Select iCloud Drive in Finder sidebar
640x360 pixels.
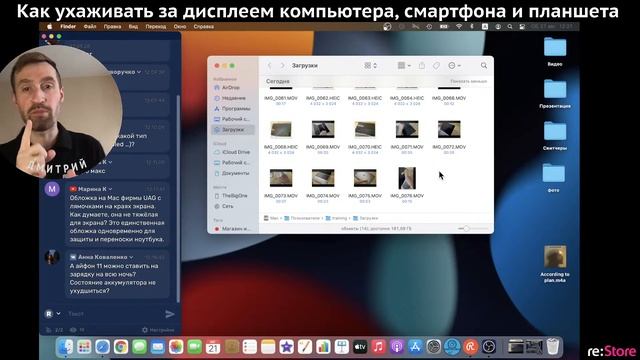(x=233, y=152)
